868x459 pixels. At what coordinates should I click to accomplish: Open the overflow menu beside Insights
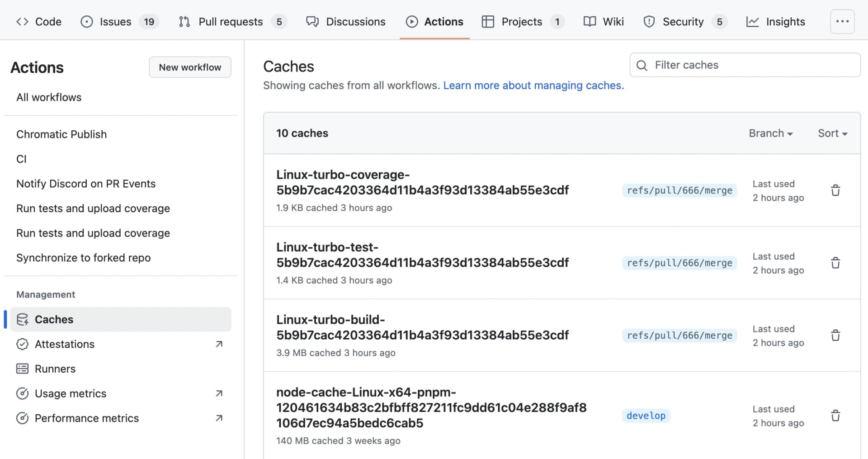(842, 21)
